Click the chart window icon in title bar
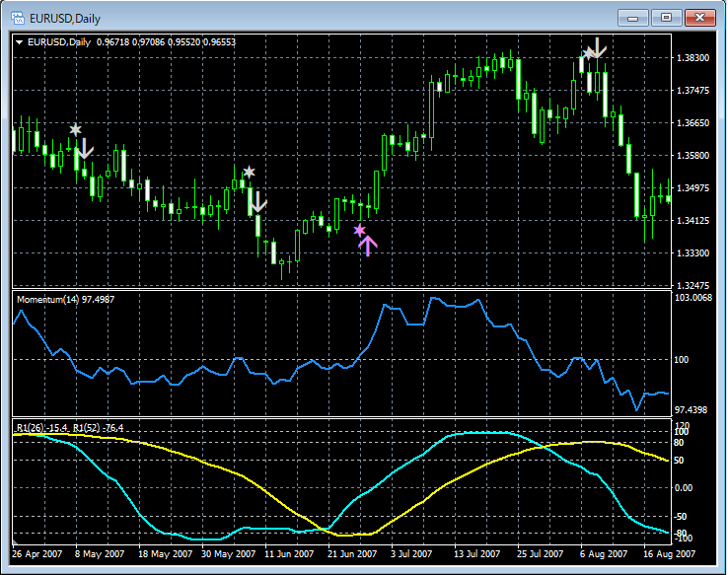Image resolution: width=728 pixels, height=575 pixels. pyautogui.click(x=17, y=18)
